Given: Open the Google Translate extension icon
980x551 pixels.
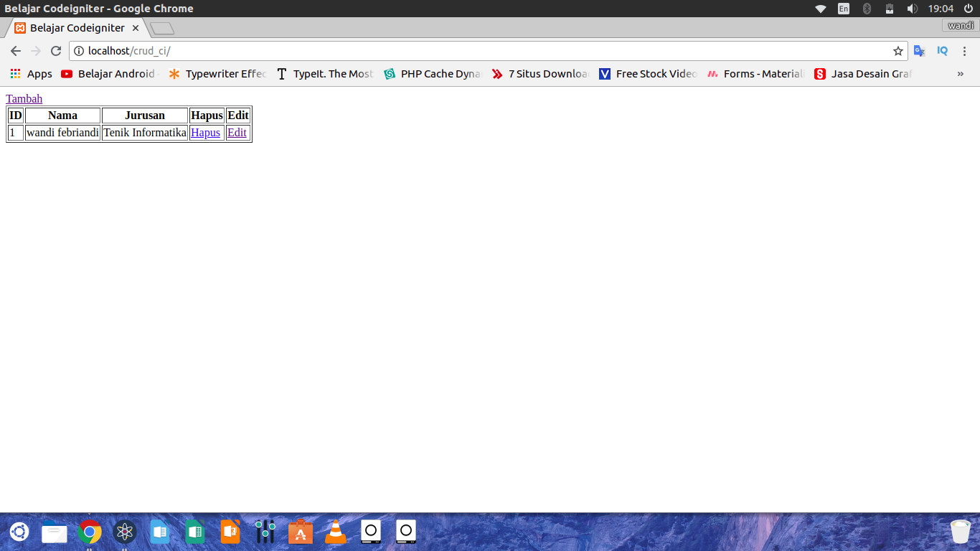Looking at the screenshot, I should click(919, 51).
